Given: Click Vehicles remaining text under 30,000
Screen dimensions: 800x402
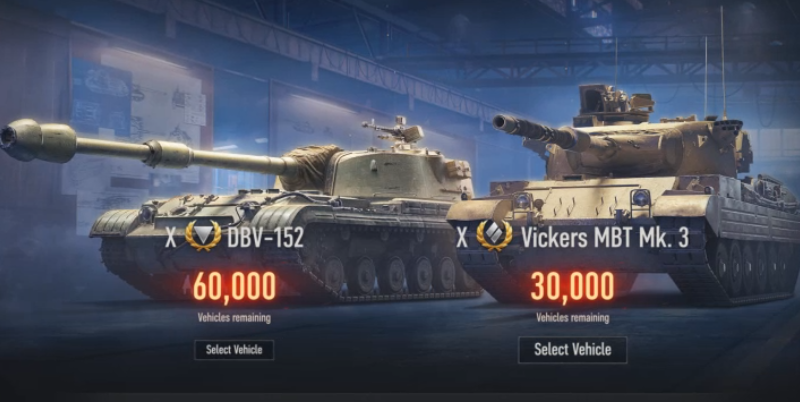Looking at the screenshot, I should tap(572, 318).
